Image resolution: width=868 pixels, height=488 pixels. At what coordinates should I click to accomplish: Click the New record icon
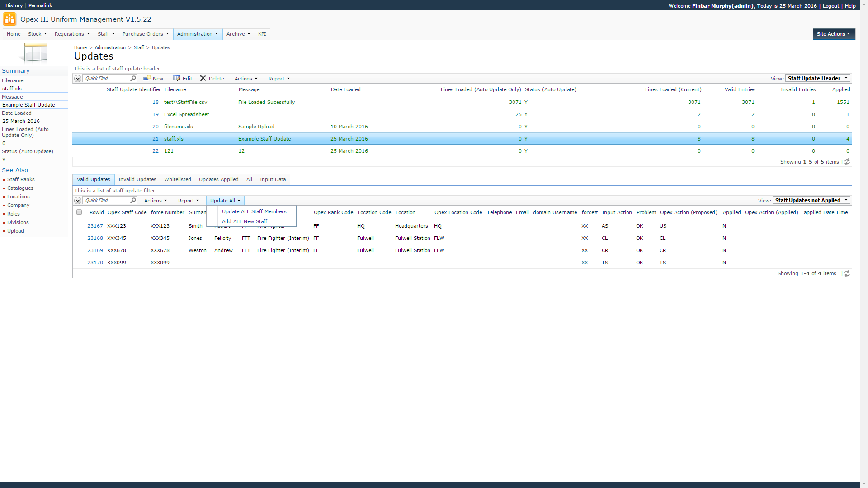point(147,79)
